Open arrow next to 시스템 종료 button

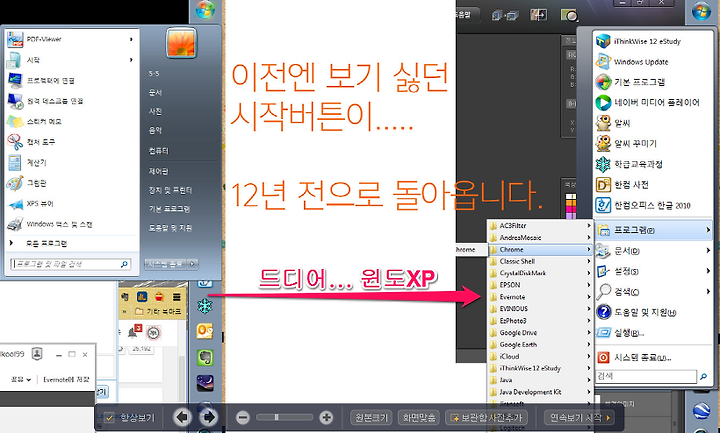click(192, 264)
